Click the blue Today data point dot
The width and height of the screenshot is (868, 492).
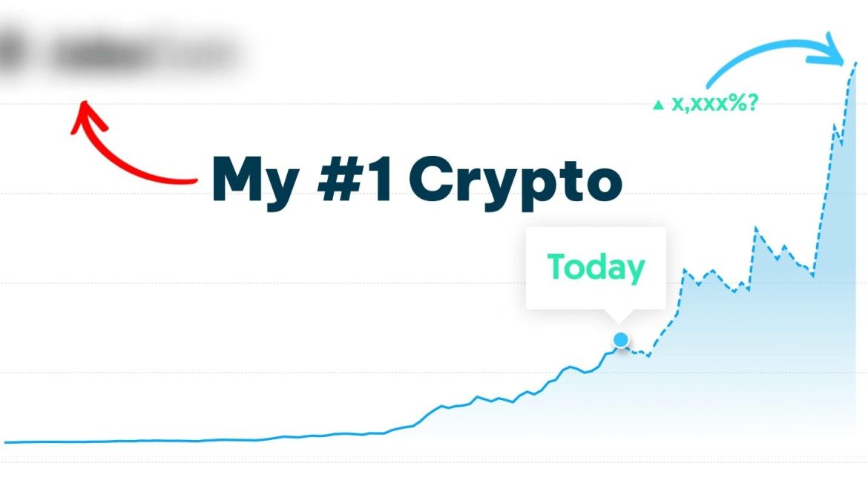[621, 339]
